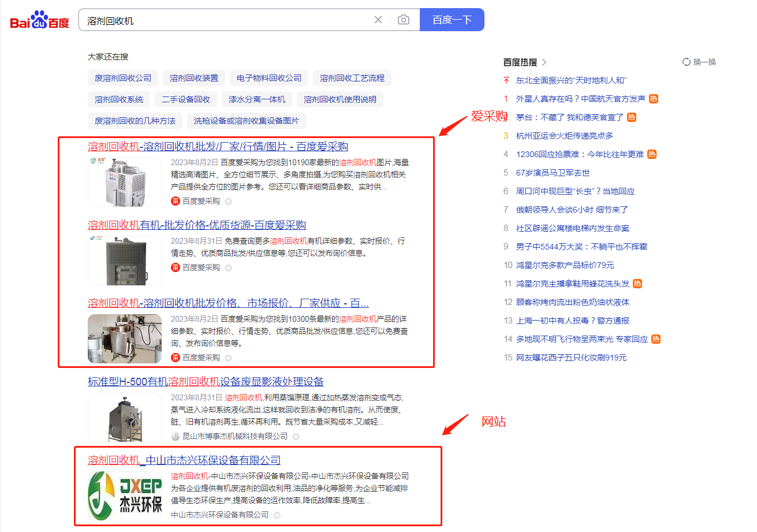Clear the search box with X icon
757x532 pixels.
(x=378, y=20)
